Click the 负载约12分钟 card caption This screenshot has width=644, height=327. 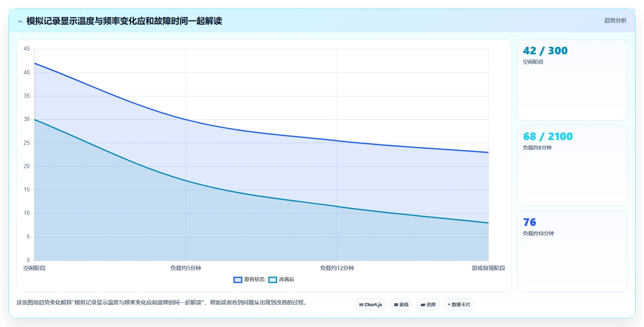(538, 234)
